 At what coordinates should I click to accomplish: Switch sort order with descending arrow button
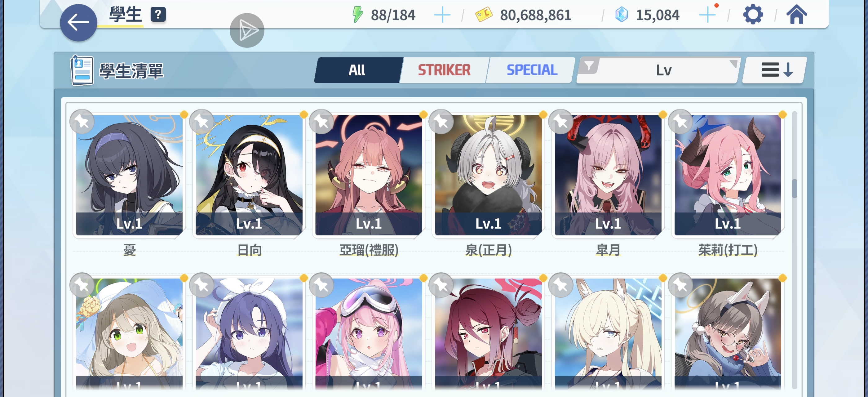click(775, 70)
